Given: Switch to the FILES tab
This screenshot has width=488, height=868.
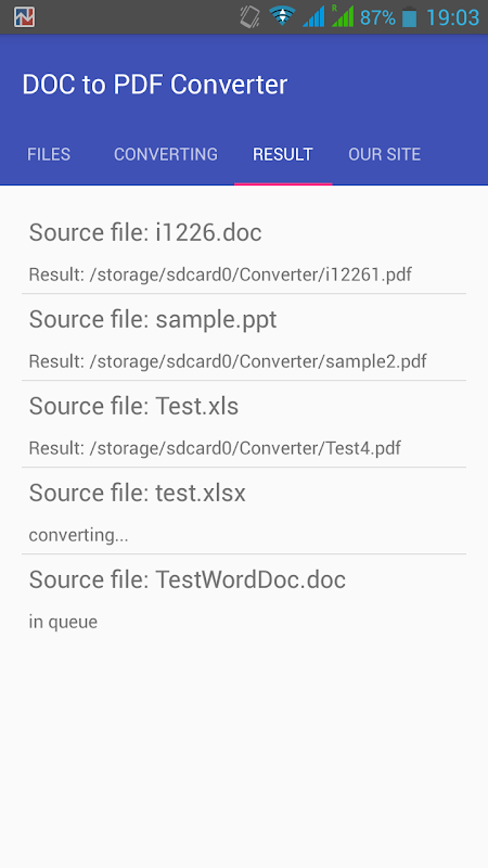Looking at the screenshot, I should tap(49, 154).
